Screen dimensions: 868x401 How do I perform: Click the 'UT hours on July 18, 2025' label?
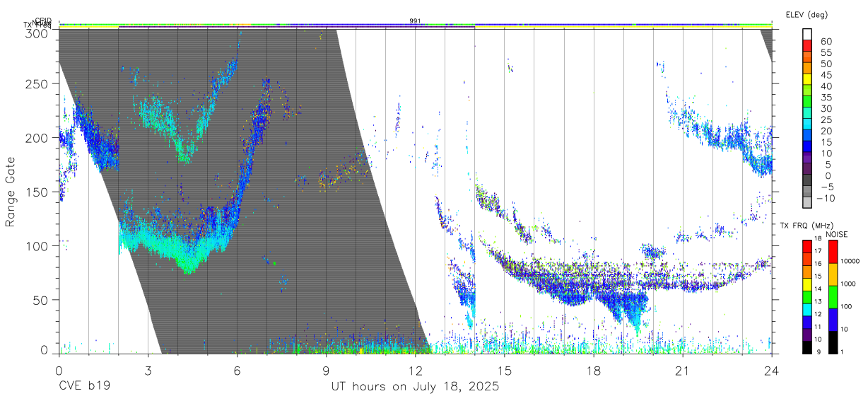click(416, 387)
